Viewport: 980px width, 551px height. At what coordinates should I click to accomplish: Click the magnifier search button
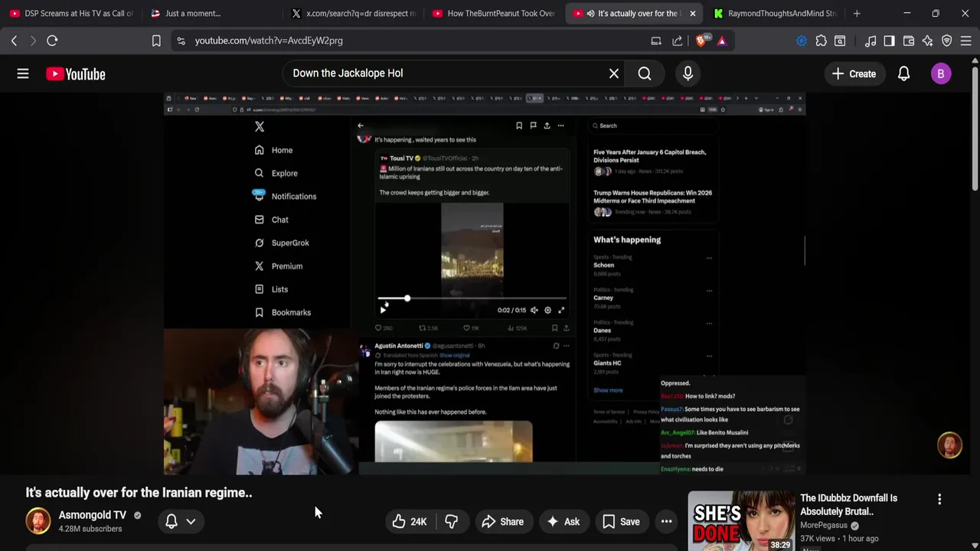click(x=645, y=73)
